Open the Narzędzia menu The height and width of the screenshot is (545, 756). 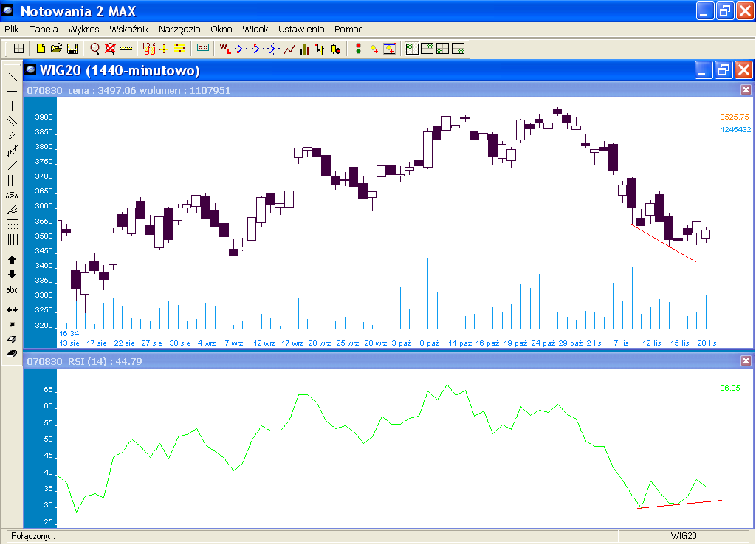click(x=179, y=29)
